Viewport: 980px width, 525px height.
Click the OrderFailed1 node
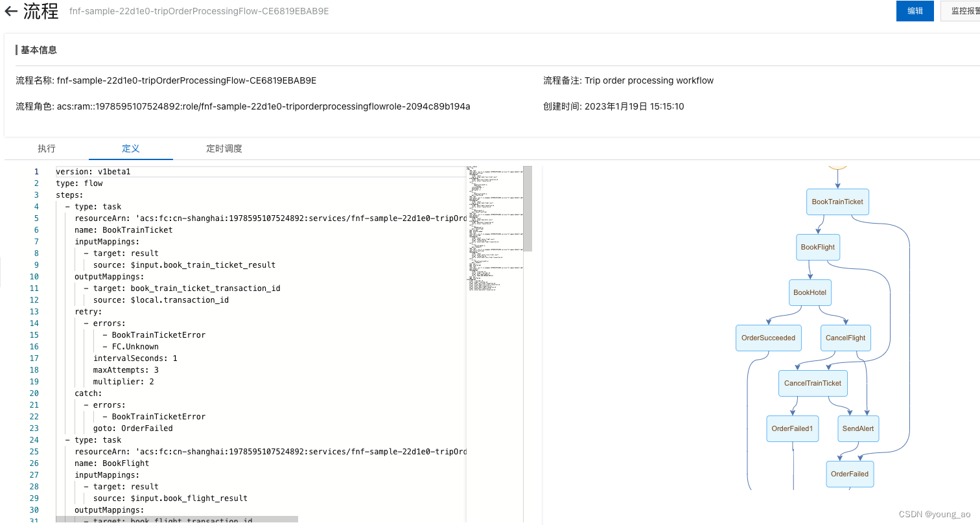tap(792, 428)
